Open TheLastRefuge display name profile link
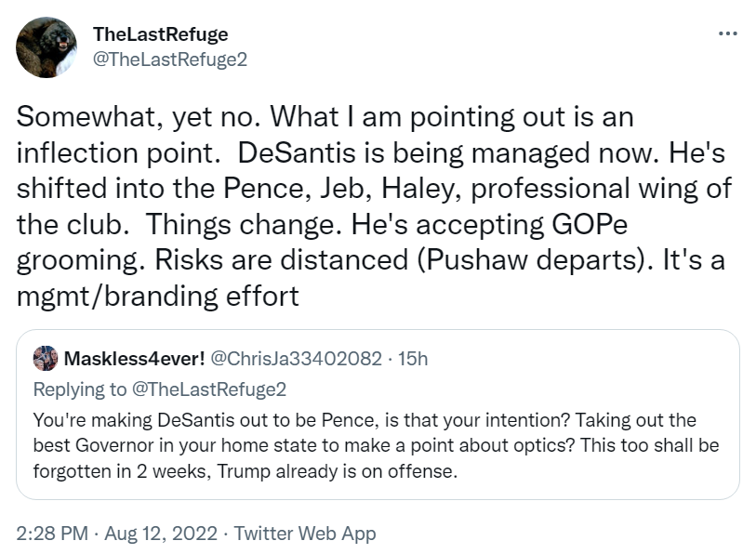 pos(161,34)
